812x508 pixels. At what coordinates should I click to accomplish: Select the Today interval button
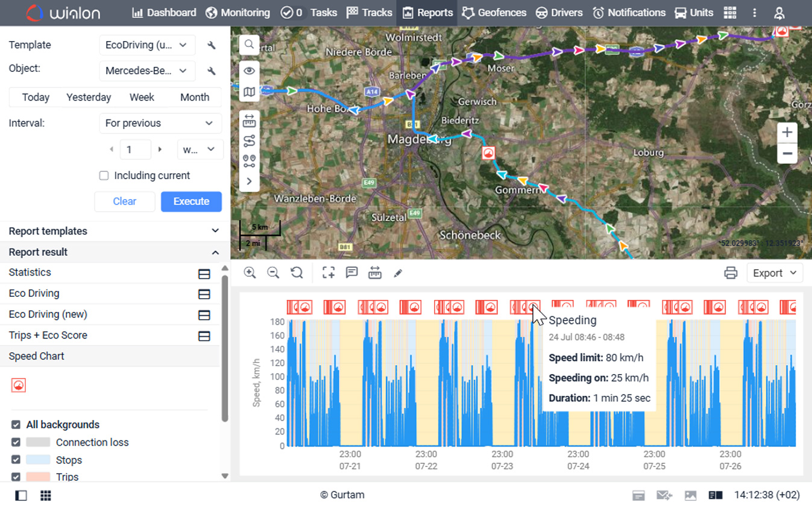(36, 97)
